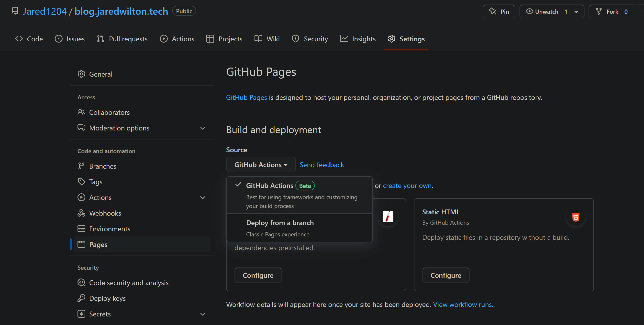644x325 pixels.
Task: Click Configure on Static HTML card
Action: [x=445, y=275]
